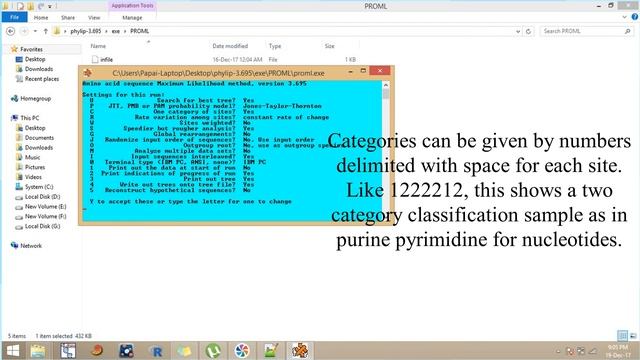Viewport: 640px width, 360px height.
Task: Expand the ribbon using the chevron
Action: (624, 17)
